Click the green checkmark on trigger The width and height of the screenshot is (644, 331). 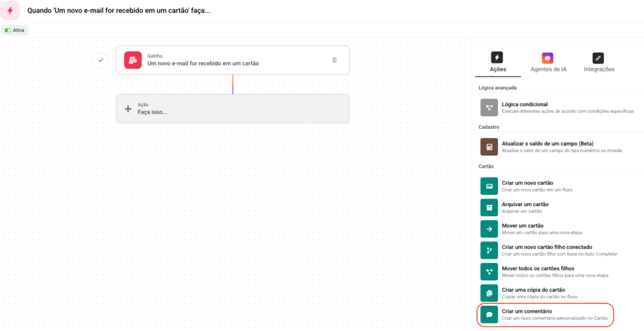[x=101, y=60]
